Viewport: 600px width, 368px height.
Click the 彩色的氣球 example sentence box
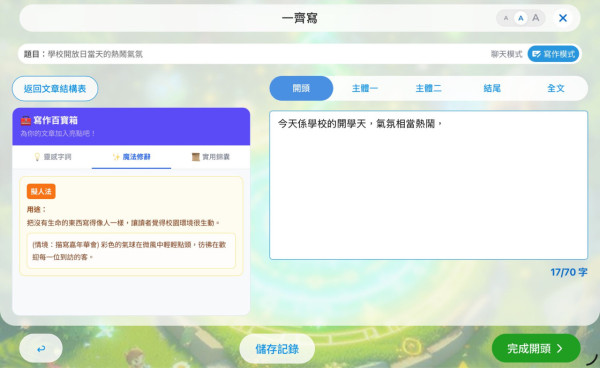(131, 251)
